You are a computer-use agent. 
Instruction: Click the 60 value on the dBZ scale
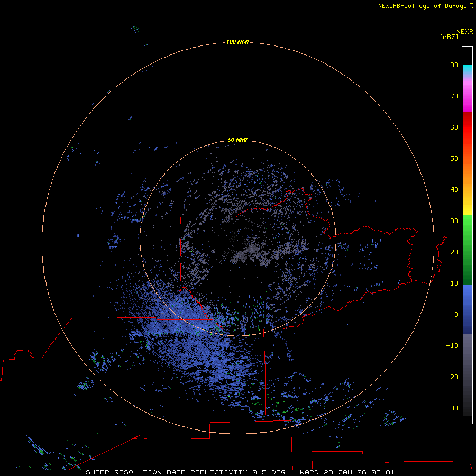454,127
